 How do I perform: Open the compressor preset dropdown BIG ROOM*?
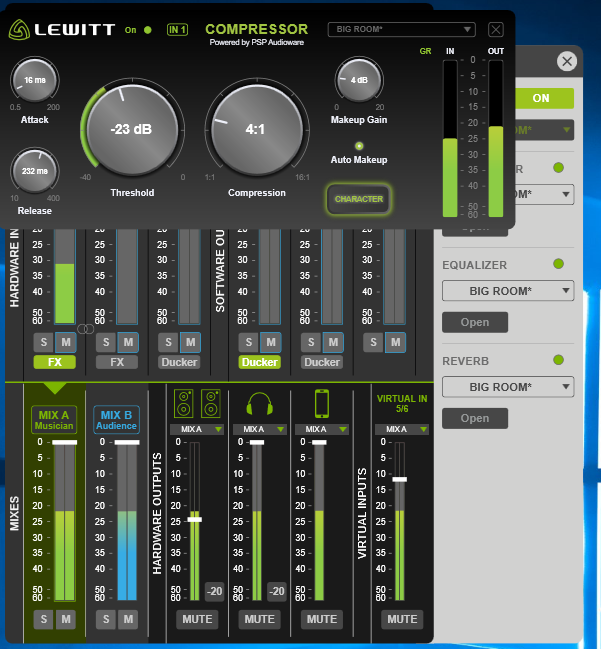401,29
